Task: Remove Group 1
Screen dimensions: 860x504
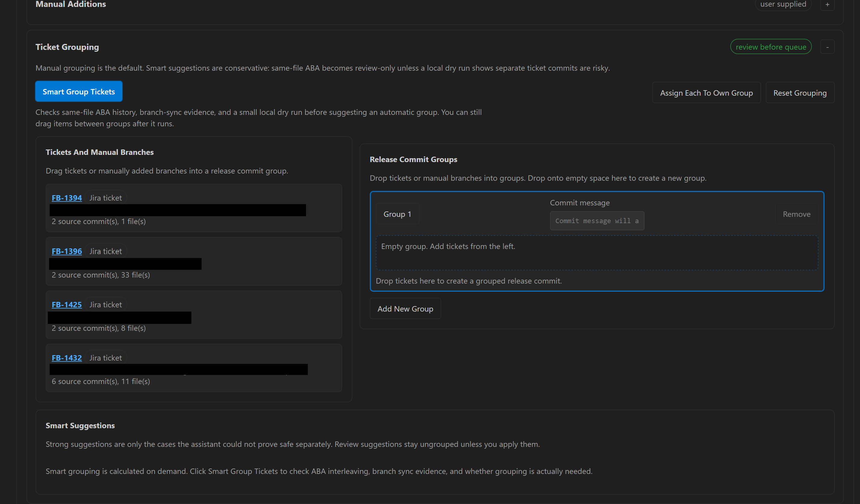Action: tap(796, 214)
